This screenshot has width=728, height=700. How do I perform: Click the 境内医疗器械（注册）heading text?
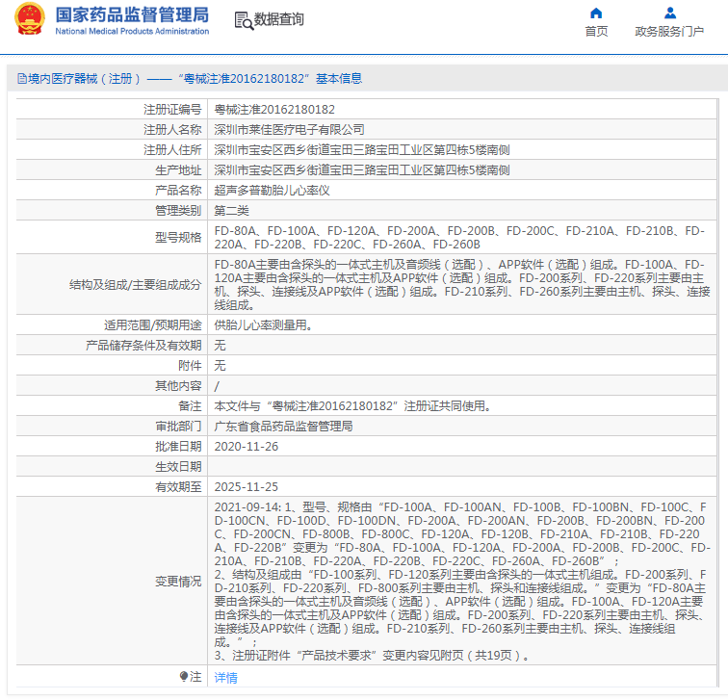coord(85,78)
